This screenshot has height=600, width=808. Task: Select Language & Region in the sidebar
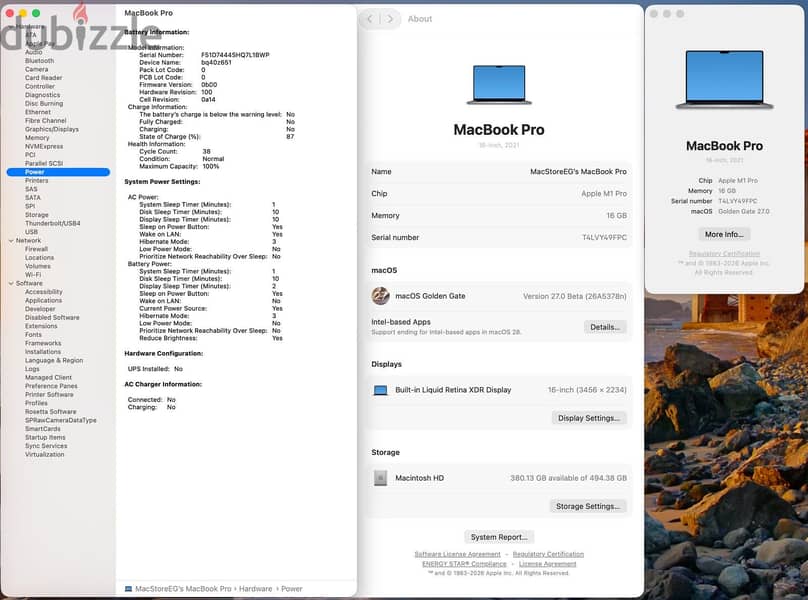[54, 360]
